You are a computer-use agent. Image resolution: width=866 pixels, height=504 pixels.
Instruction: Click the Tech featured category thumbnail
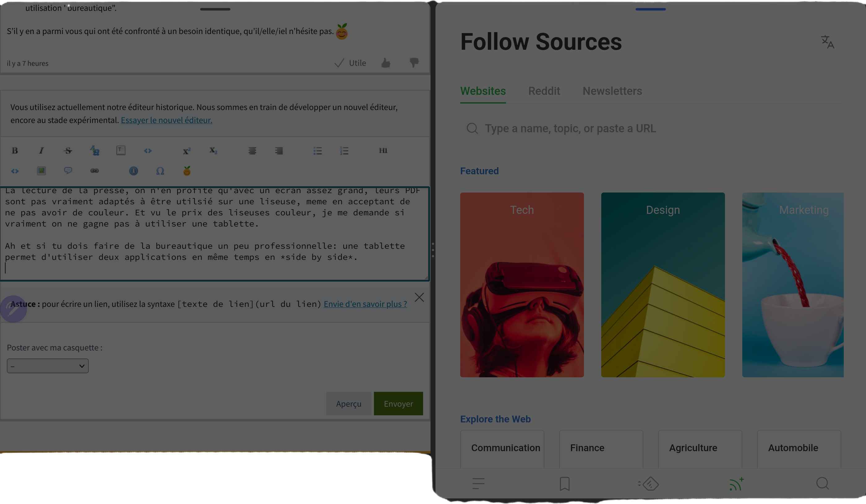(521, 285)
